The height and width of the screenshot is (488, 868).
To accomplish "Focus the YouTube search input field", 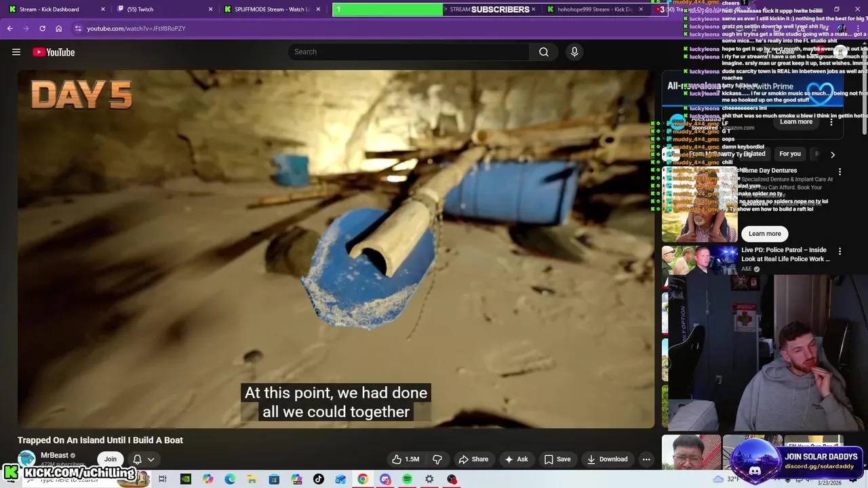I will tap(409, 52).
